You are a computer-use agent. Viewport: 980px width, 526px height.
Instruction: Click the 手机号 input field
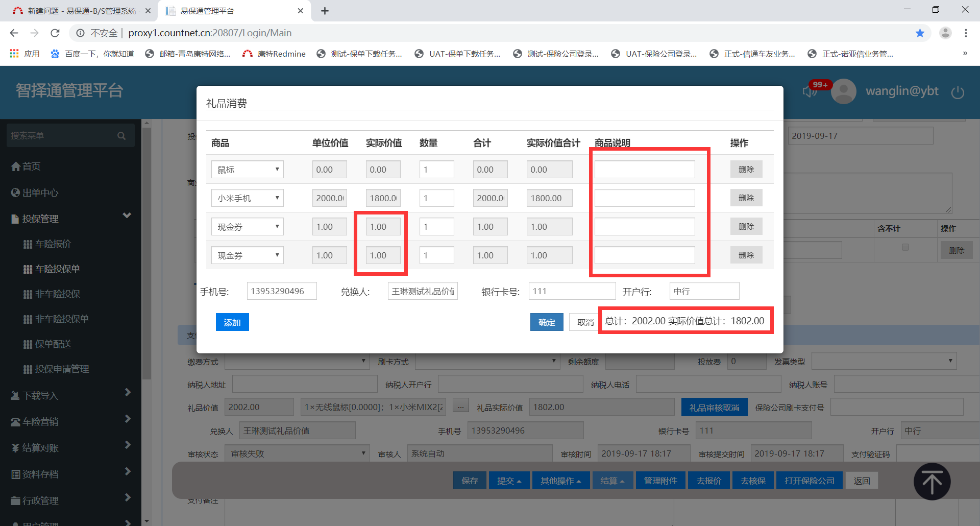282,291
